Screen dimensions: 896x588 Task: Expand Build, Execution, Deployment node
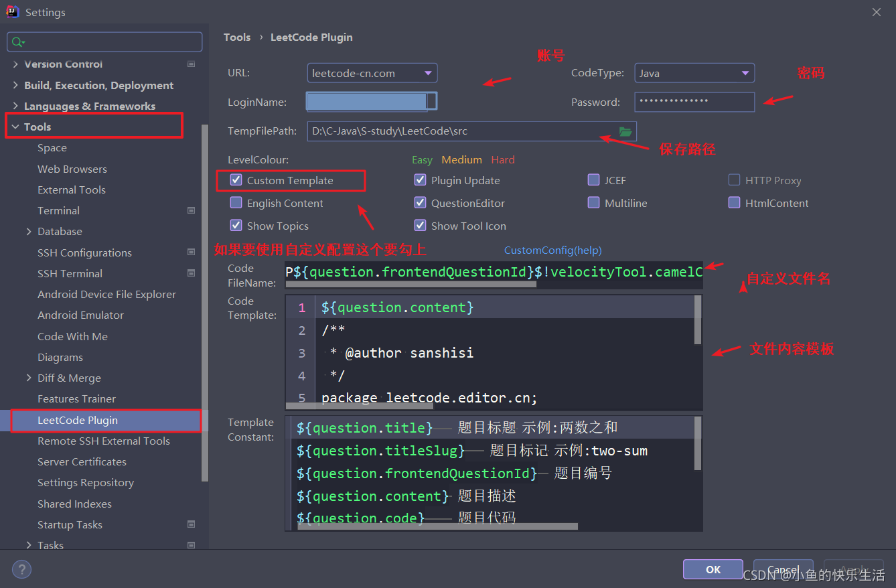(15, 85)
